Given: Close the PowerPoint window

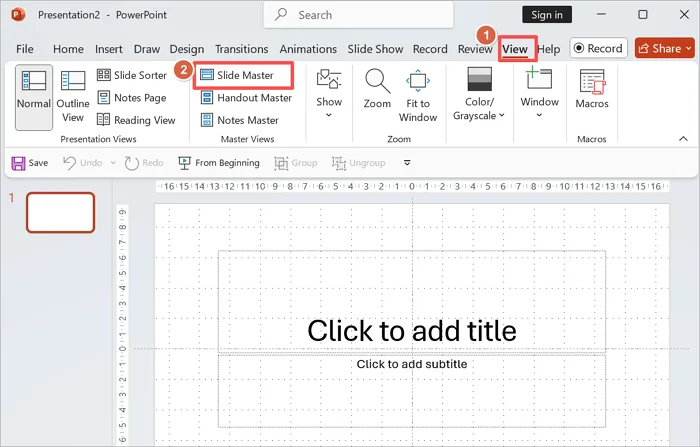Looking at the screenshot, I should pos(684,15).
